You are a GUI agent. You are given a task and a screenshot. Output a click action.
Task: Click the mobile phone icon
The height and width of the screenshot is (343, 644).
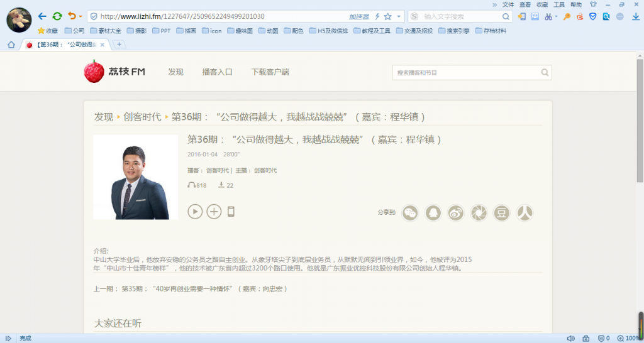[x=231, y=212]
